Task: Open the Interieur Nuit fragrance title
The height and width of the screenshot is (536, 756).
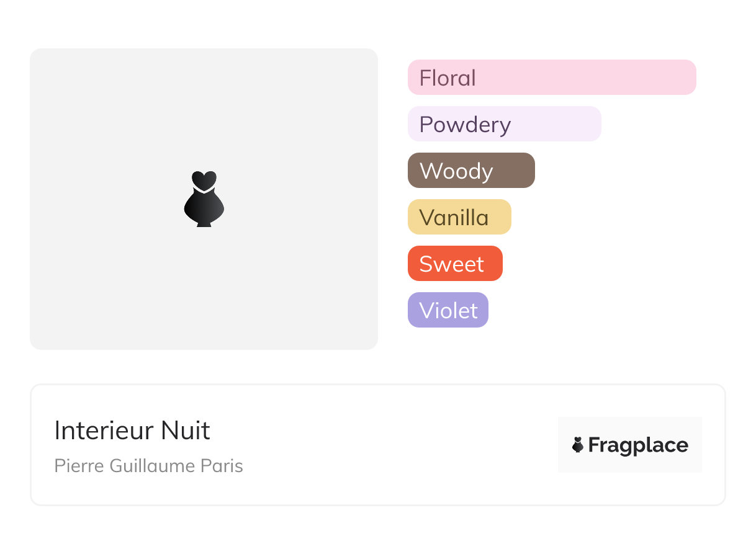Action: coord(132,430)
